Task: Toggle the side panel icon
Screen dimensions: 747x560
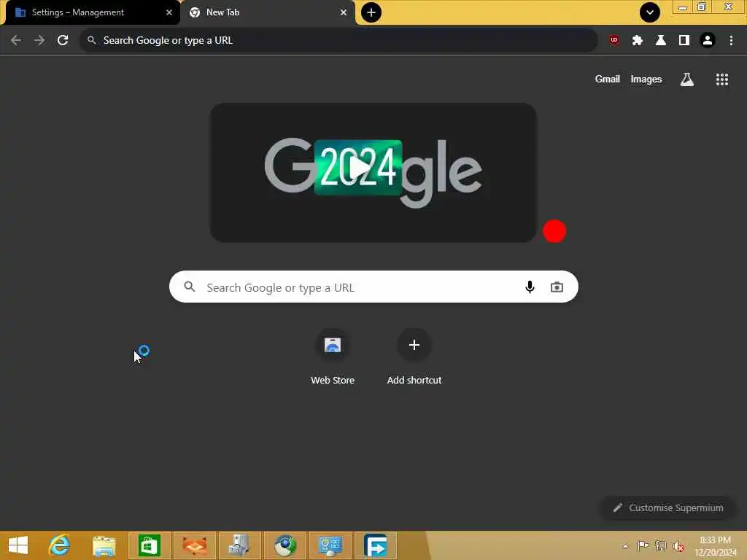Action: click(684, 41)
